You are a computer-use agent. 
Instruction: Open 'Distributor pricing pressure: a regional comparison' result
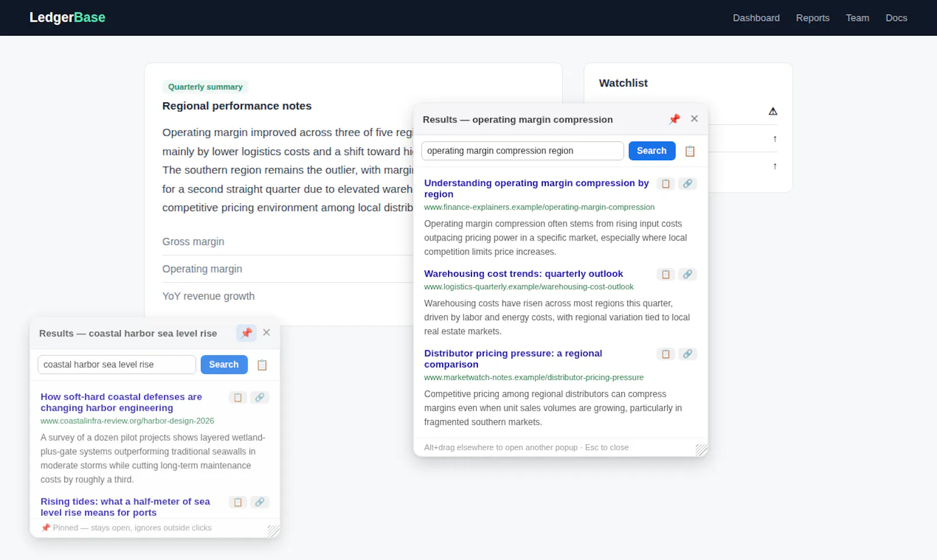513,359
